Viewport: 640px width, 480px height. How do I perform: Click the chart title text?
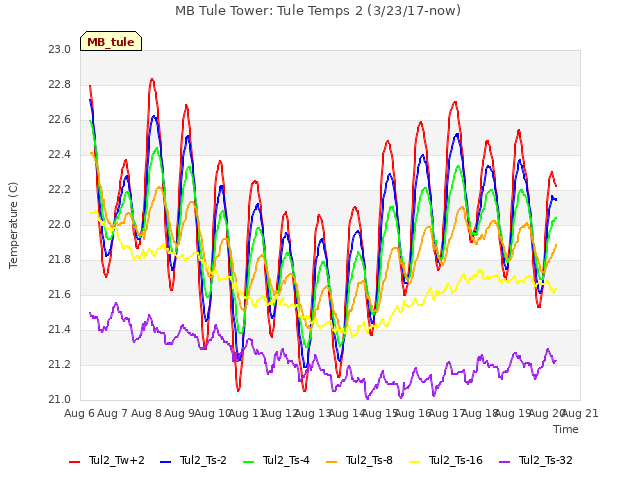318,11
